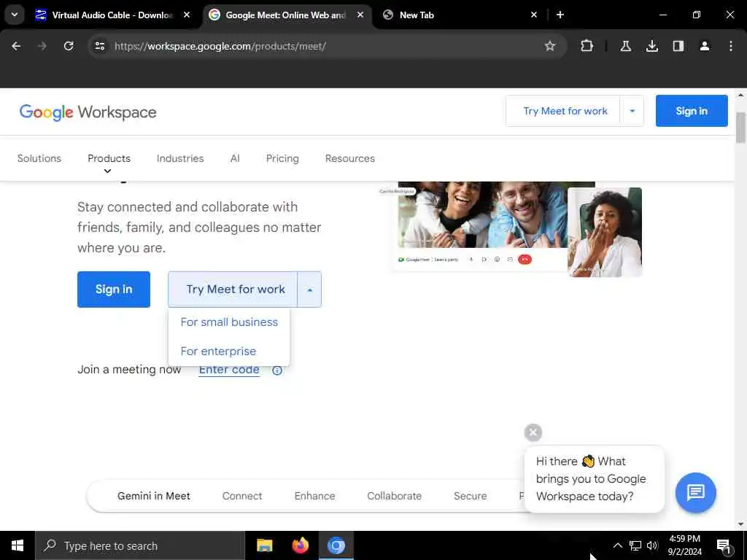
Task: Open File Explorer from taskbar
Action: point(264,545)
